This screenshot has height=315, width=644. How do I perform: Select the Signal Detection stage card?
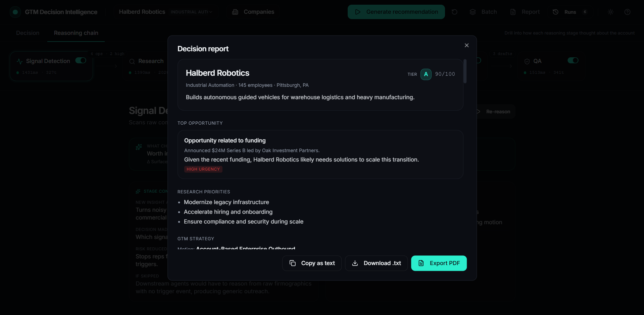click(x=51, y=66)
